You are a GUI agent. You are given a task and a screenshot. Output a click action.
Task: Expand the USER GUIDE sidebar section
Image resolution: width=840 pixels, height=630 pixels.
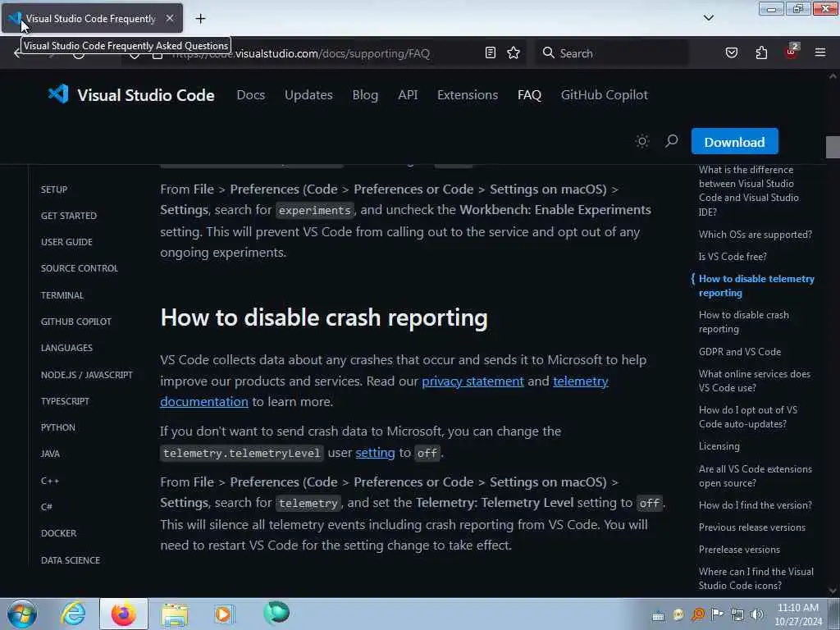(66, 242)
